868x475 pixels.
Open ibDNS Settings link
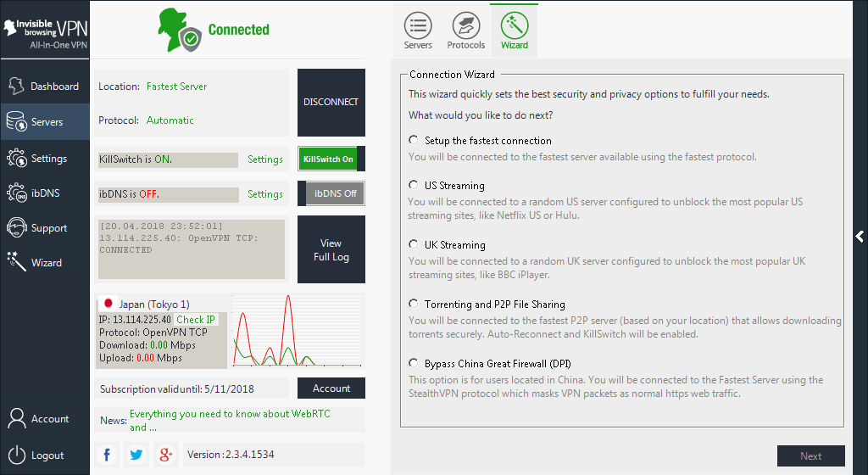(265, 194)
